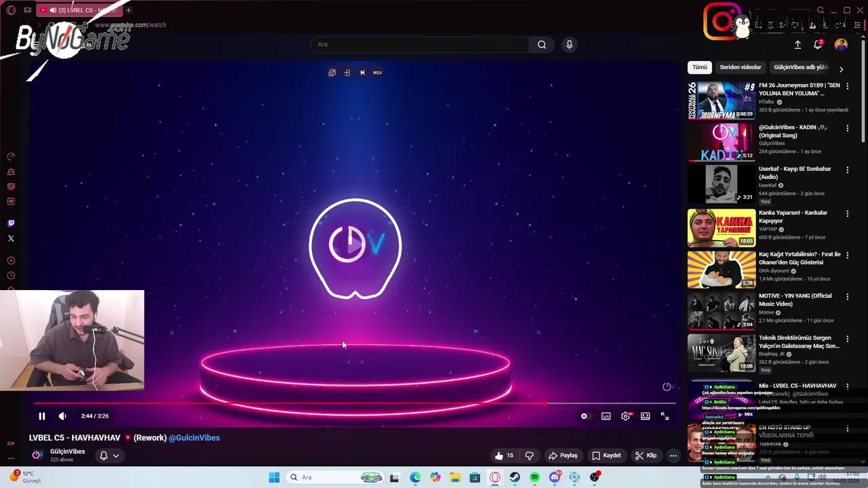The image size is (868, 488).
Task: Launch Microsoft Edge from the taskbar
Action: click(x=415, y=477)
